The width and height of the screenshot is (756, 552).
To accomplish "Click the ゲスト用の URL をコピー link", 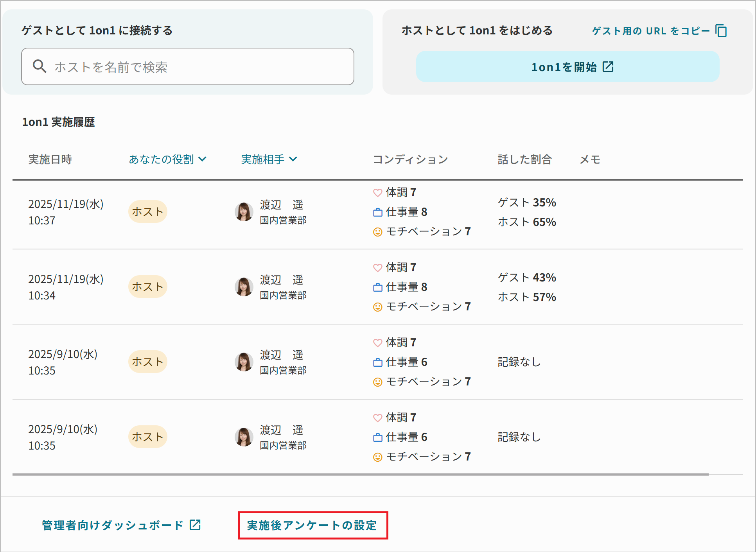I will pyautogui.click(x=650, y=31).
